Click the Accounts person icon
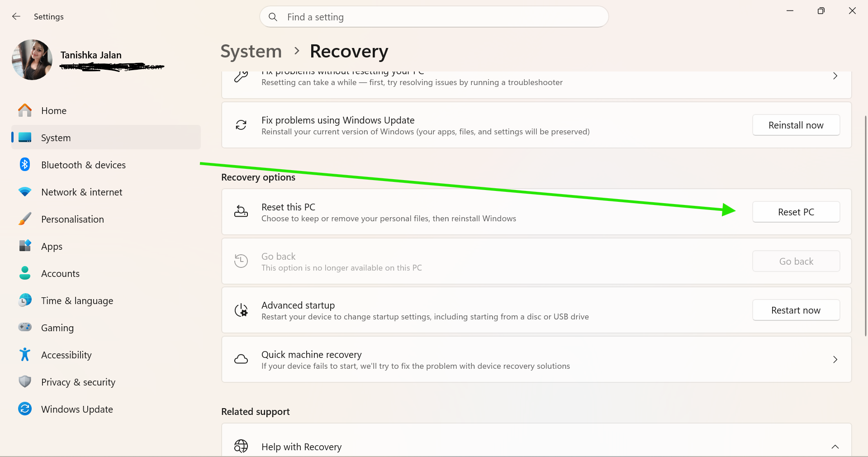Screen dimensions: 868x457 (25, 273)
